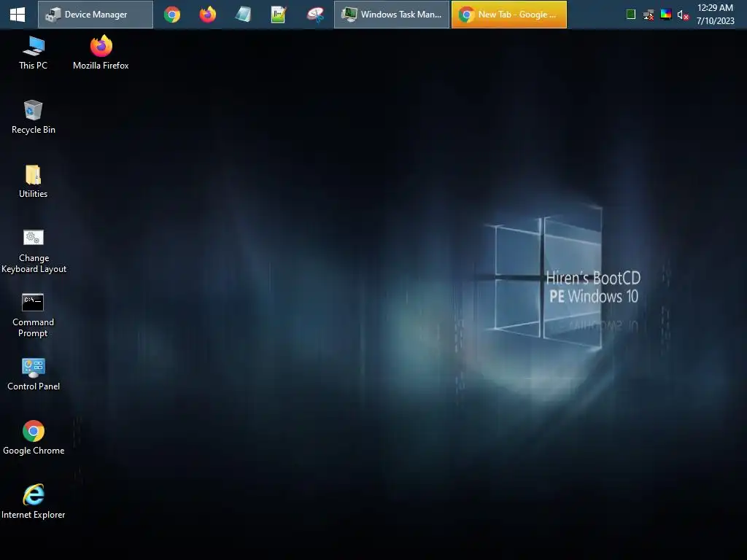Switch to the Device Manager taskbar window

click(96, 15)
